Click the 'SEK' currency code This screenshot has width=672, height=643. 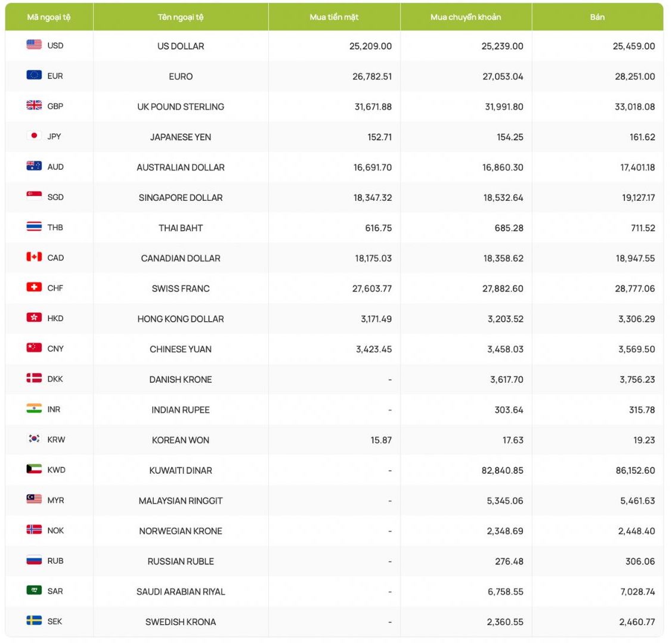[x=55, y=622]
